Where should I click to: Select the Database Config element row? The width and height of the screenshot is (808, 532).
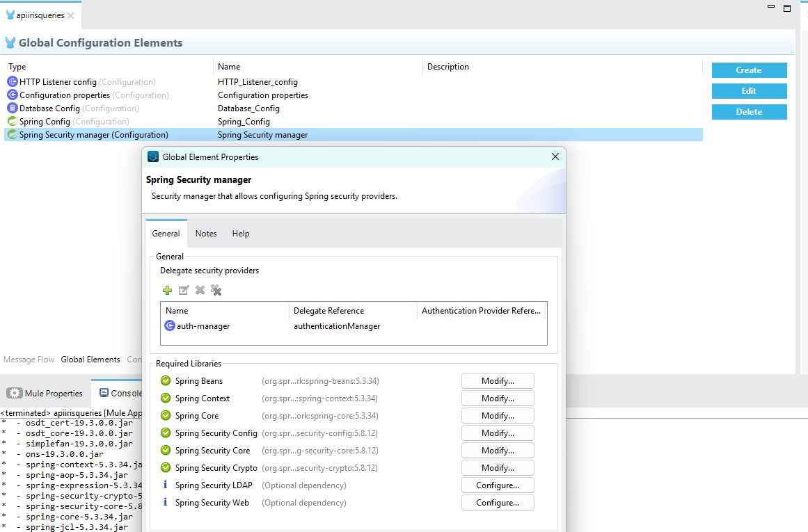click(x=49, y=108)
